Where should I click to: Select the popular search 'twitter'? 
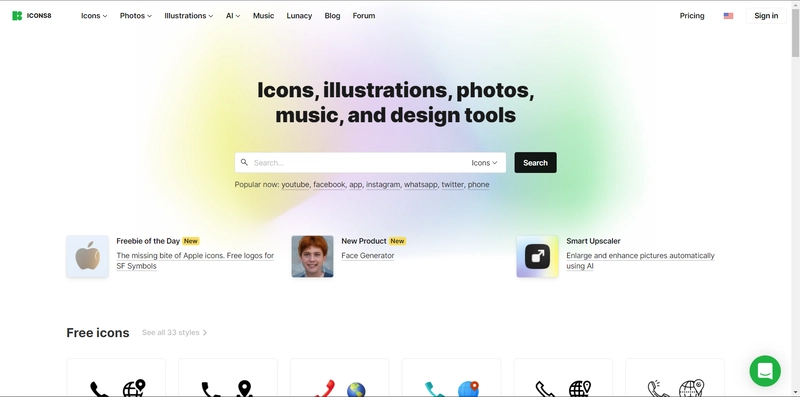tap(453, 185)
